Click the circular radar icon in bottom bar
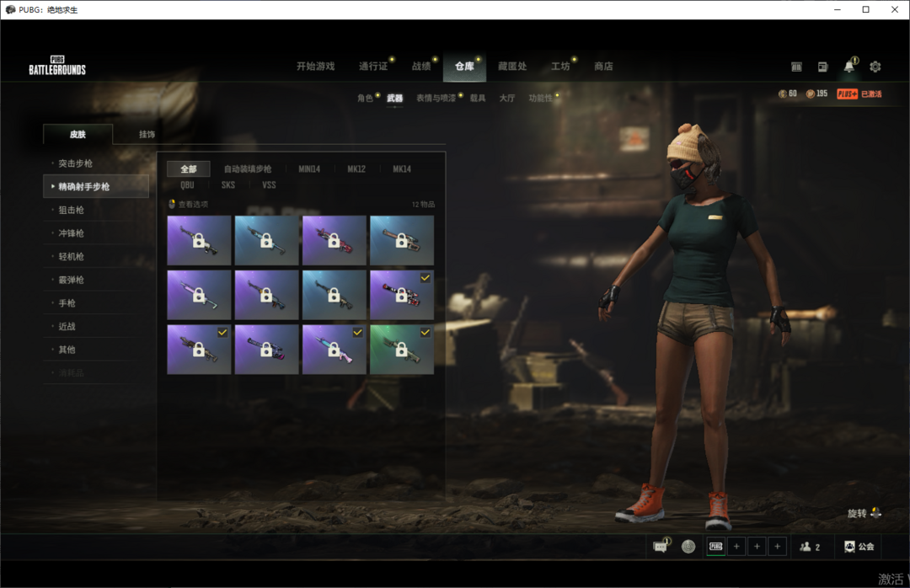Image resolution: width=910 pixels, height=588 pixels. click(688, 546)
